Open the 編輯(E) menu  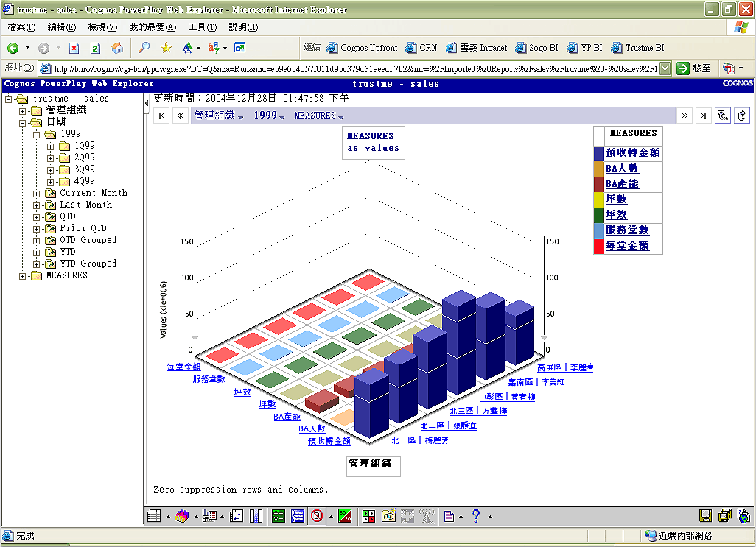[x=62, y=27]
